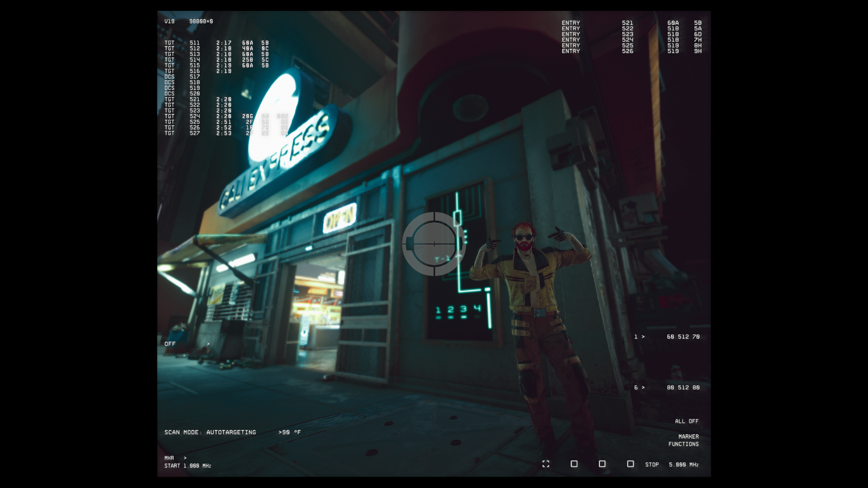Screen dimensions: 868x488
Task: Select the TGT 515 row
Action: click(x=216, y=65)
